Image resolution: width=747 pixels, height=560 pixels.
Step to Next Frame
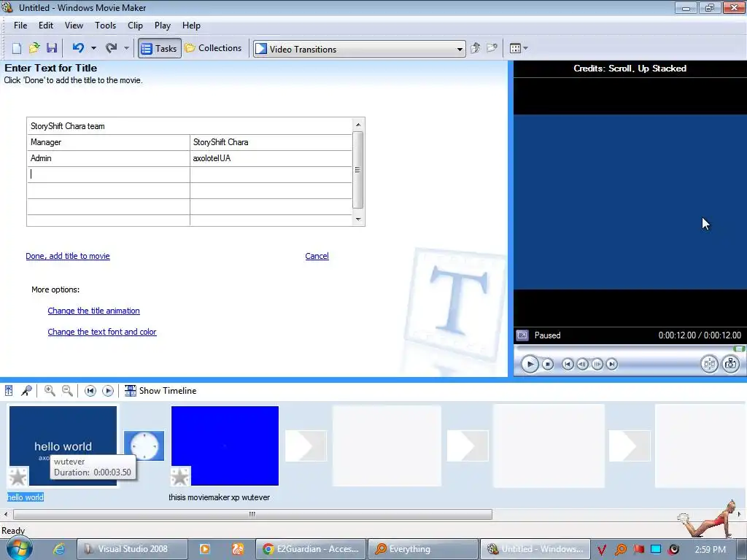[597, 365]
